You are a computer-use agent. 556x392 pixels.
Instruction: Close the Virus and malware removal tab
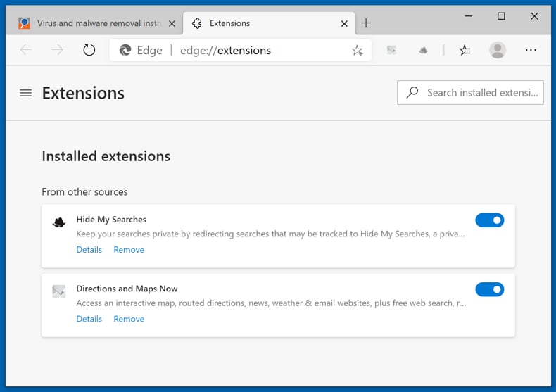(172, 23)
